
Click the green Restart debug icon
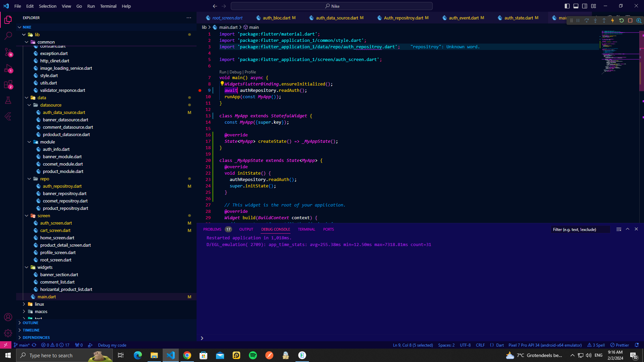(x=622, y=20)
